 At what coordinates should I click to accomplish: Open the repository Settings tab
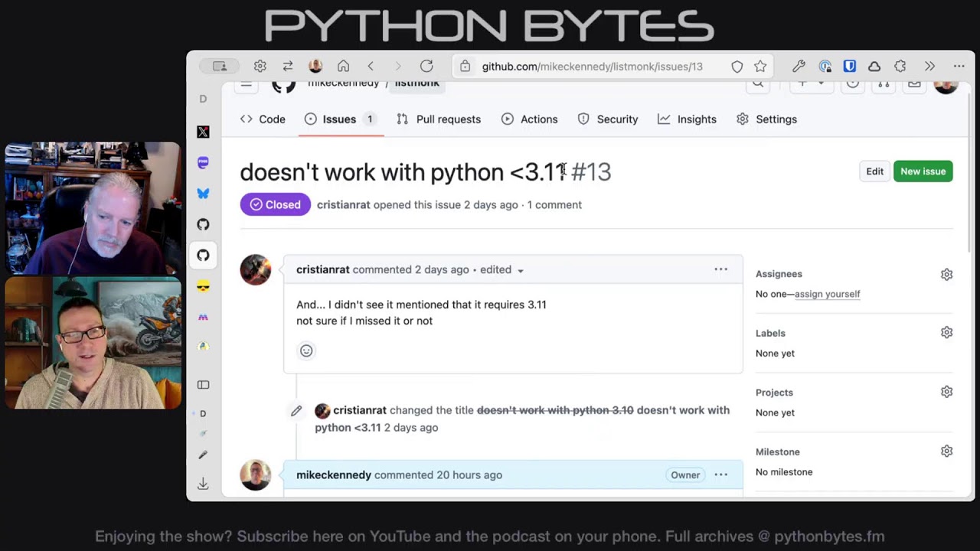[766, 119]
